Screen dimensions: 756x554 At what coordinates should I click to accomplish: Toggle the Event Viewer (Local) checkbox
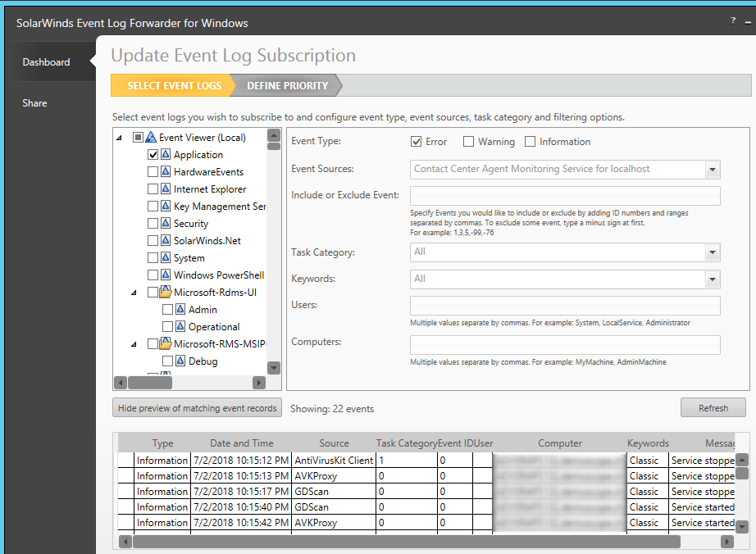pyautogui.click(x=138, y=138)
